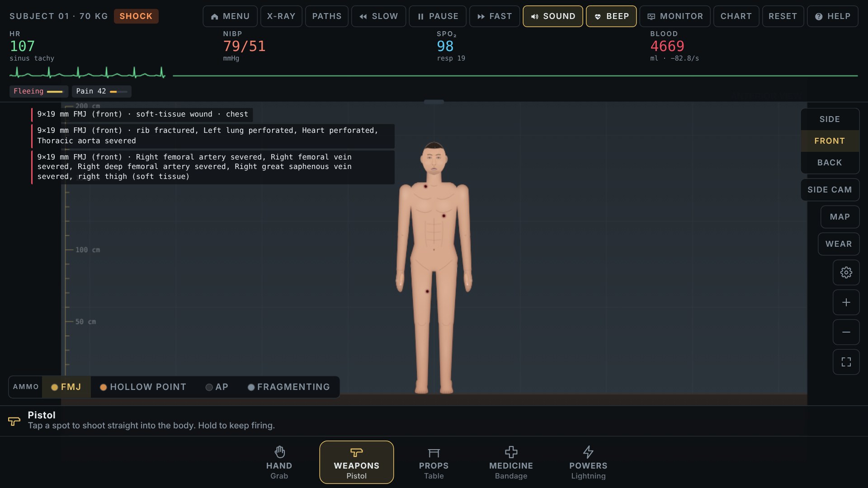Select the Heart perforated wound entry
Screen dimensions: 868x488
pyautogui.click(x=213, y=136)
